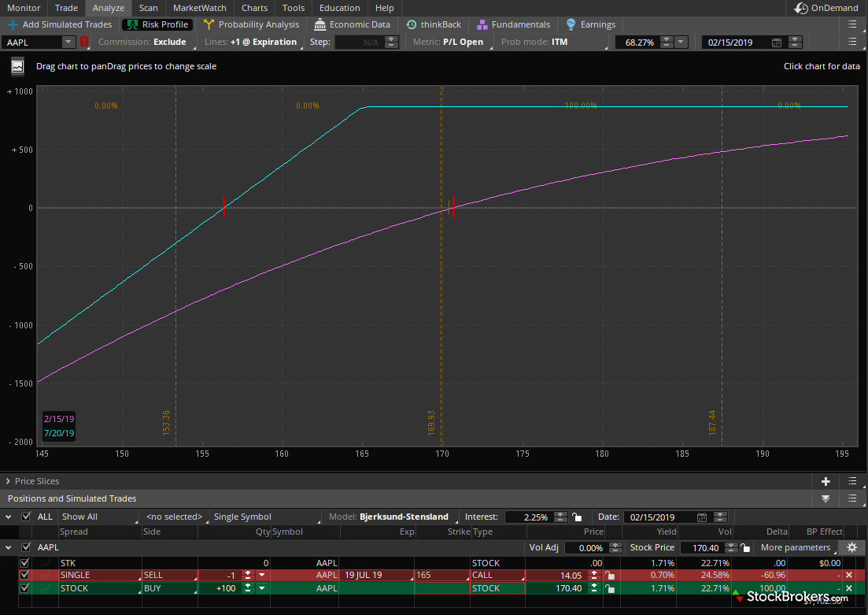This screenshot has width=868, height=615.
Task: Expand the Price Slices section
Action: click(x=8, y=481)
